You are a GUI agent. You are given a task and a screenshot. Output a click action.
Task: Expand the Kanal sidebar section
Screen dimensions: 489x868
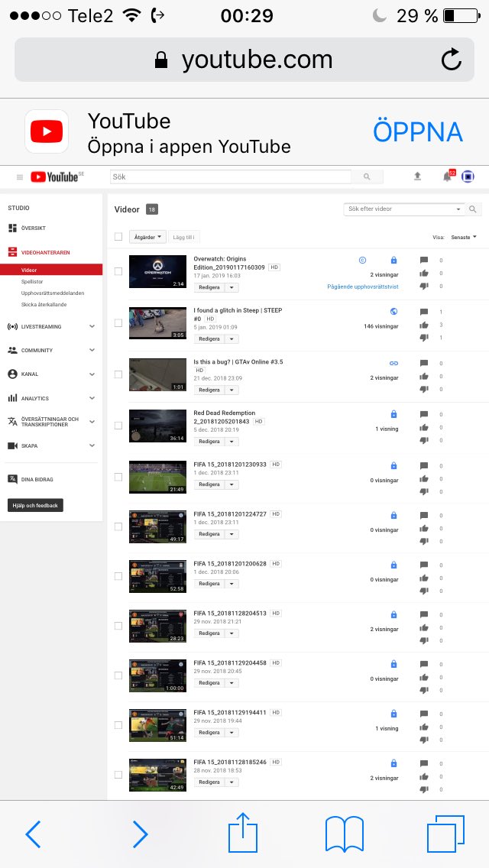pos(92,374)
